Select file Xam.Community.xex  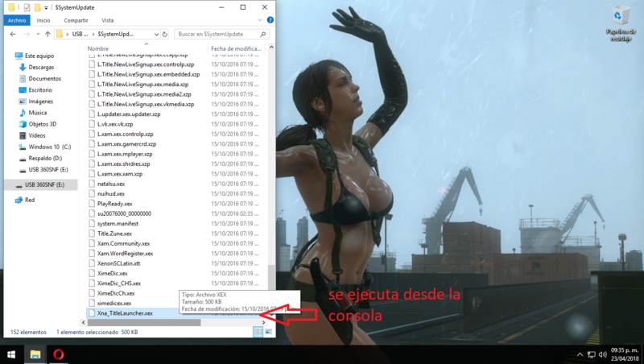tap(123, 244)
